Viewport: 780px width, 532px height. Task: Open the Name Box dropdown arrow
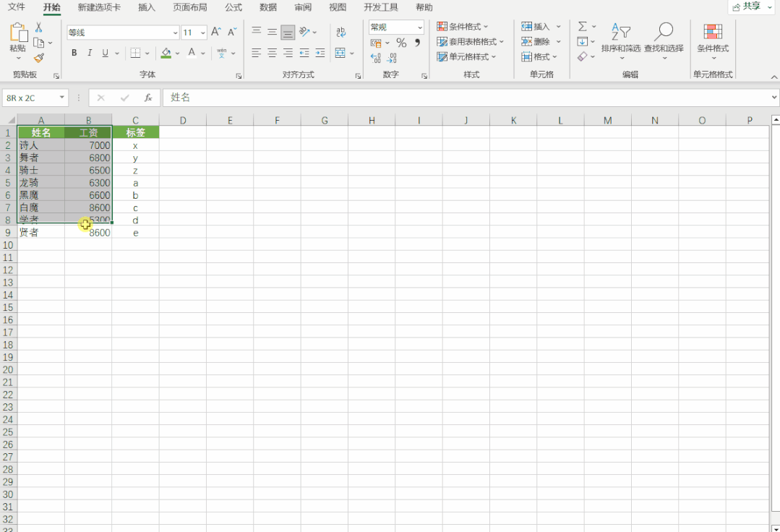click(61, 98)
